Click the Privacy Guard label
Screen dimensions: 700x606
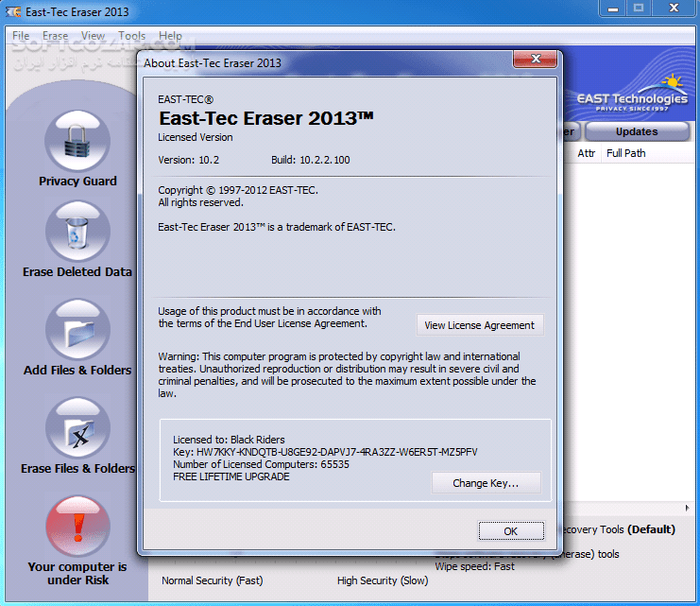tap(77, 181)
